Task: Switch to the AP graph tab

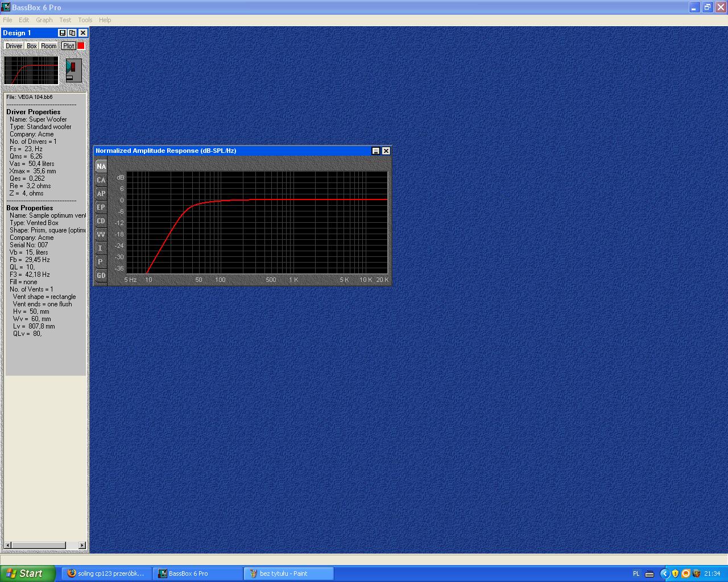Action: 101,194
